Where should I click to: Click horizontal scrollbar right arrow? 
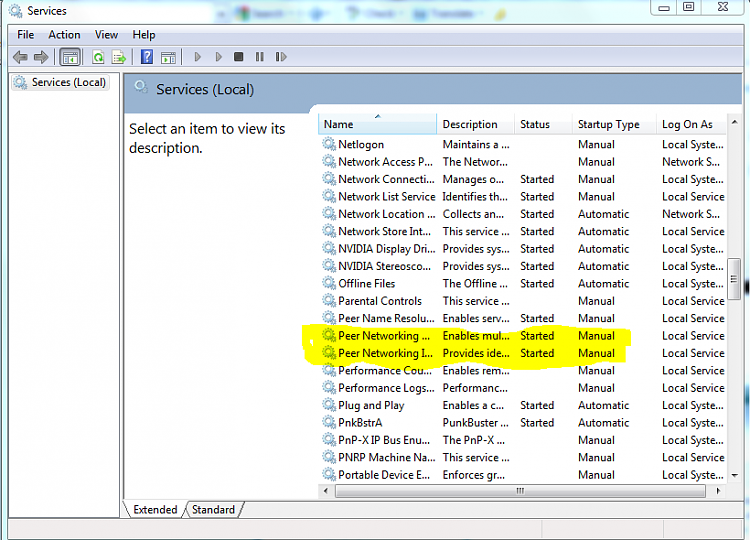pos(718,491)
